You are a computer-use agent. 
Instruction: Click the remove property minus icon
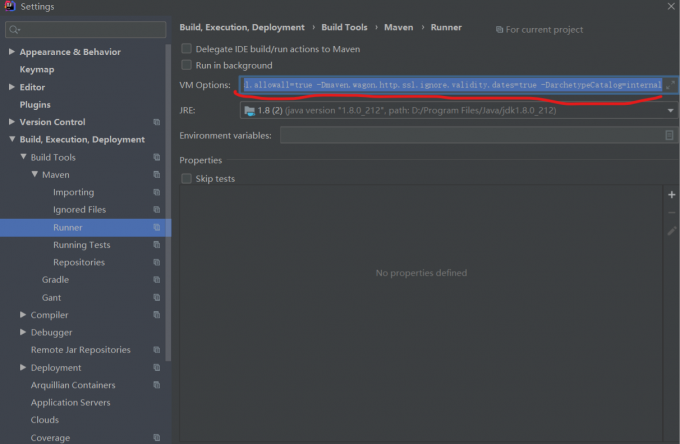(672, 212)
